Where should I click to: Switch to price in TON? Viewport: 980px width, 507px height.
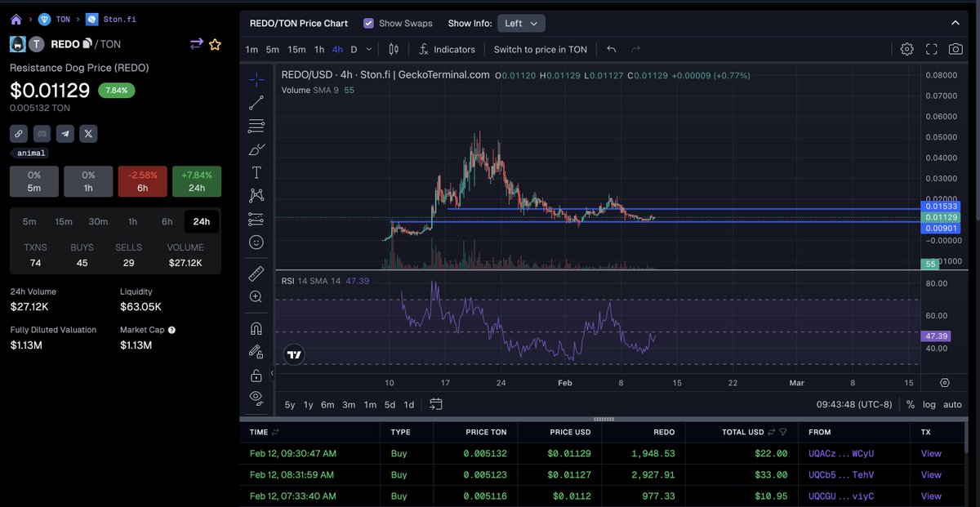tap(540, 49)
